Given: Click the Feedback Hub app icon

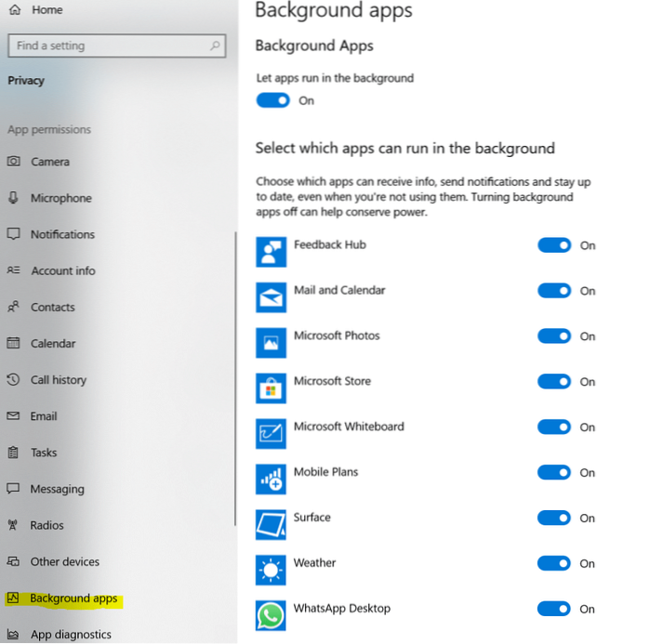Looking at the screenshot, I should pos(271,252).
